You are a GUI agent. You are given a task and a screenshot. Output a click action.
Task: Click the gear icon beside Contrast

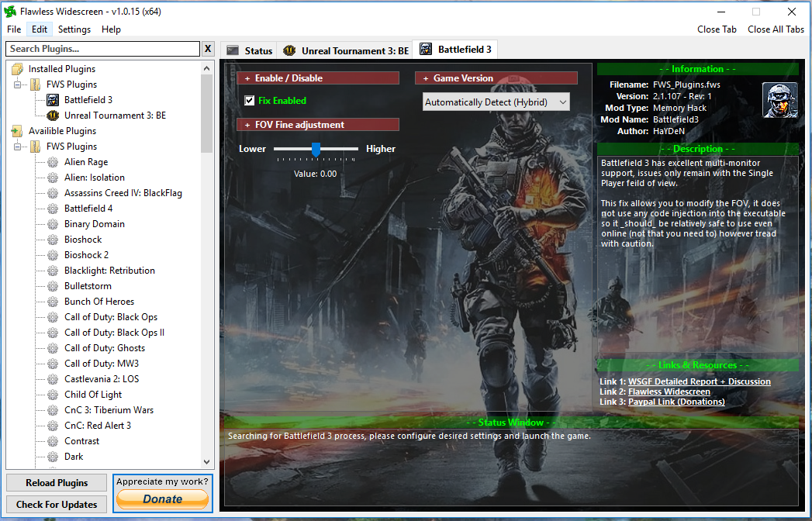point(53,441)
